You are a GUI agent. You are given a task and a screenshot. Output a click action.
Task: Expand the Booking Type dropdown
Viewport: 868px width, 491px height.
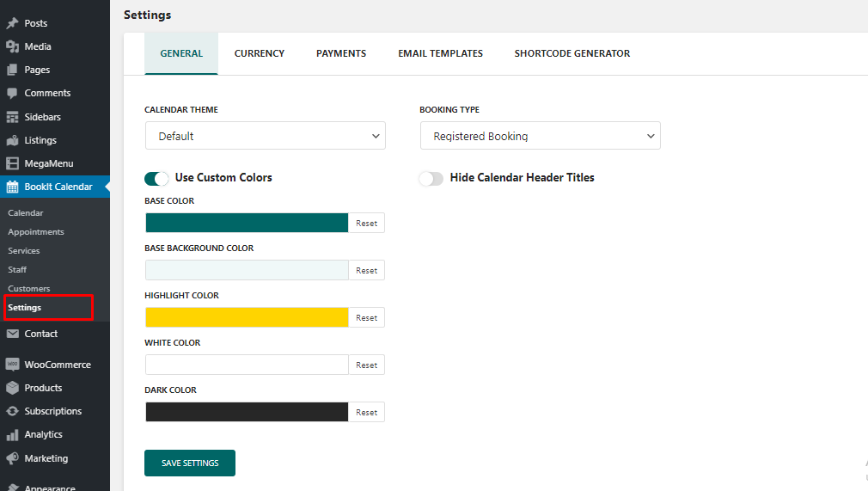[x=540, y=136]
